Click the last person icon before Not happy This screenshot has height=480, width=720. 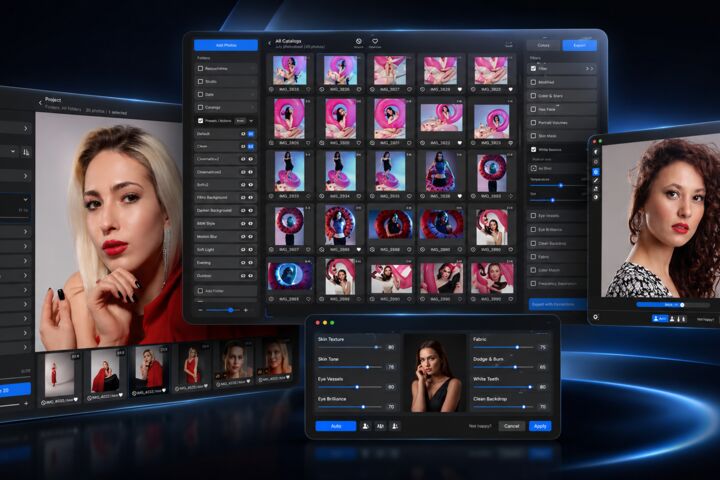(x=395, y=426)
